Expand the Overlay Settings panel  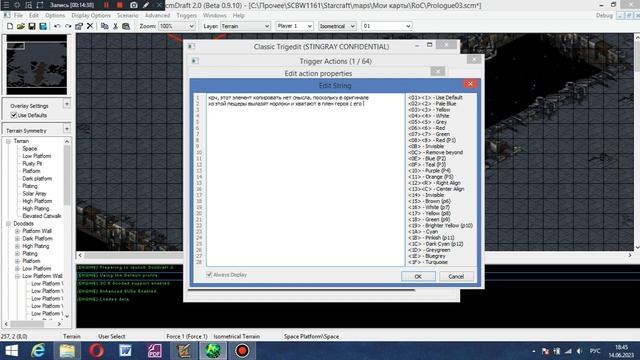67,104
